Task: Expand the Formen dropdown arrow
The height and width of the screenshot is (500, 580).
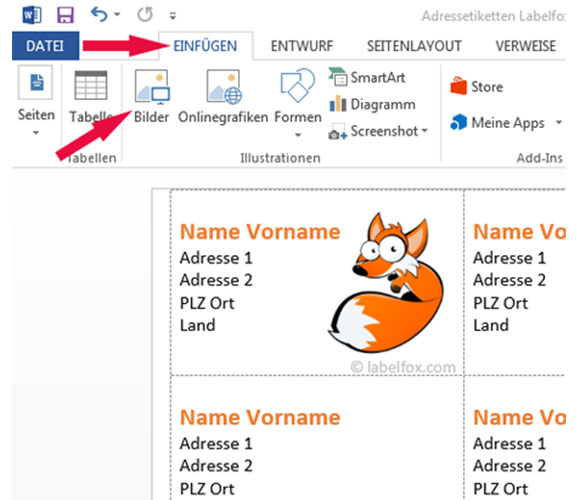Action: [298, 135]
